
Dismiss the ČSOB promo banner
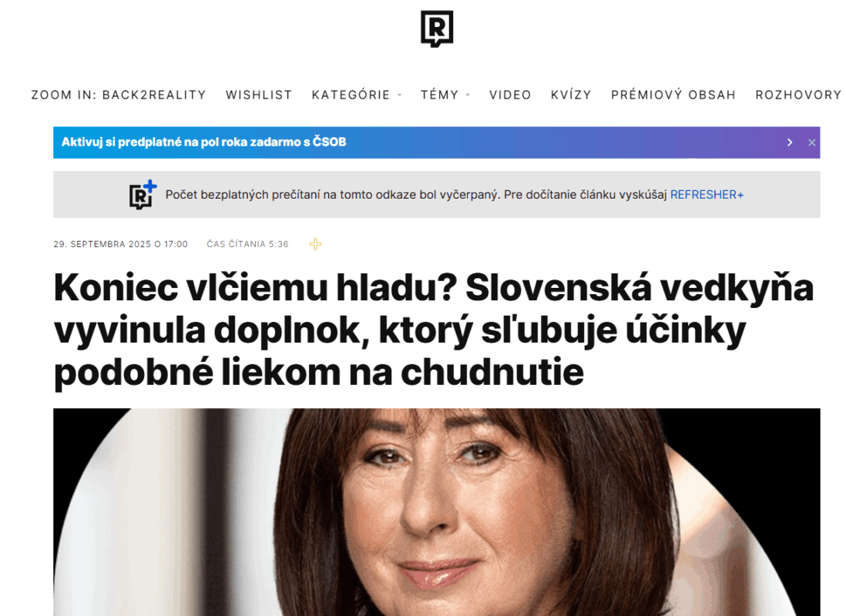[811, 142]
